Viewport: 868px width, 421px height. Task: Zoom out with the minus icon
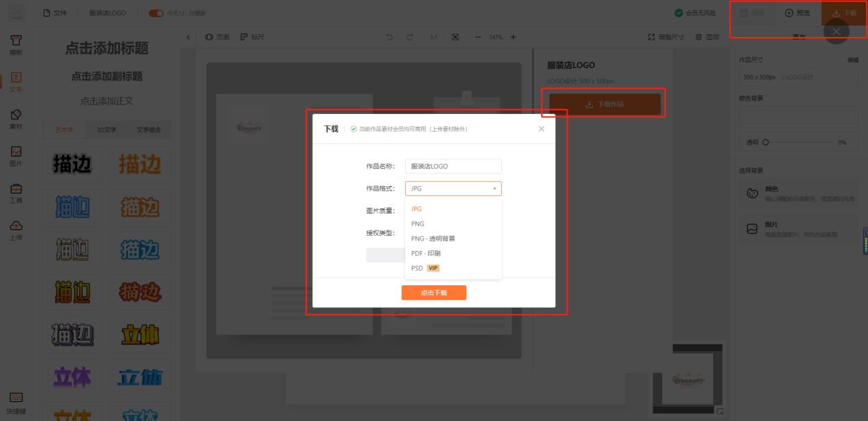(478, 37)
